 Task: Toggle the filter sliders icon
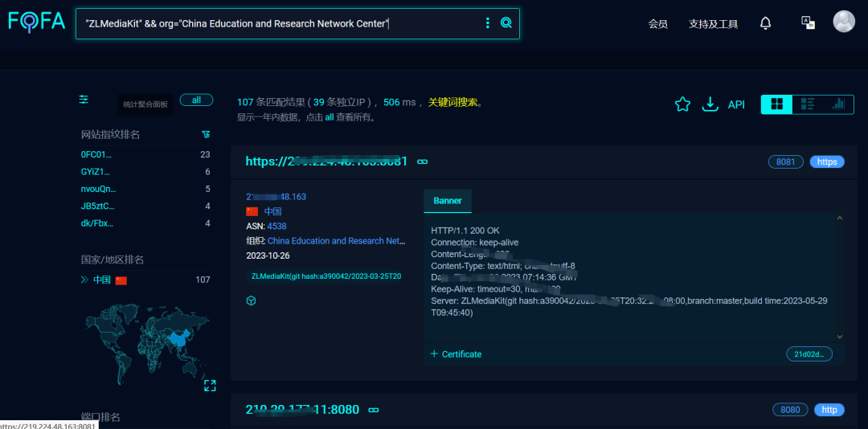click(84, 100)
